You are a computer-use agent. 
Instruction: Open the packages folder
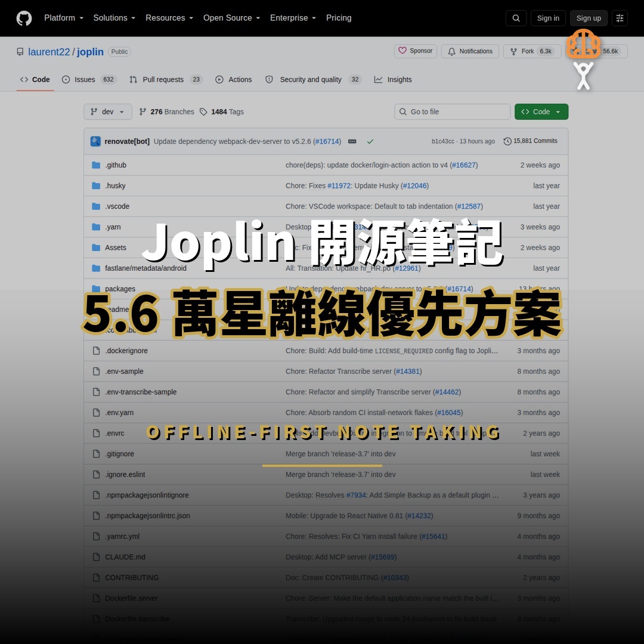tap(120, 289)
